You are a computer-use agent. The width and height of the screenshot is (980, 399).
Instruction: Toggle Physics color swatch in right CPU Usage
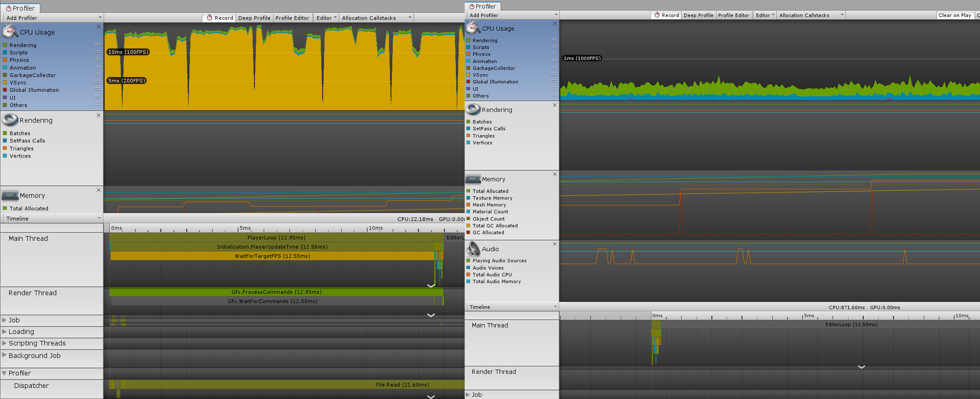coord(468,54)
